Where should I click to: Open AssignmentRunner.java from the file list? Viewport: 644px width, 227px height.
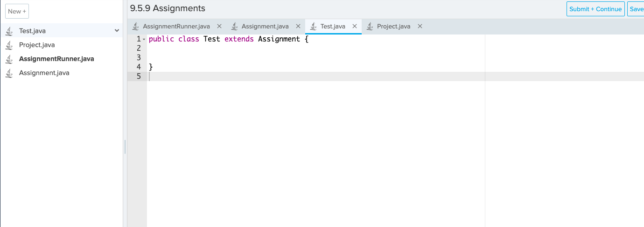pos(56,59)
